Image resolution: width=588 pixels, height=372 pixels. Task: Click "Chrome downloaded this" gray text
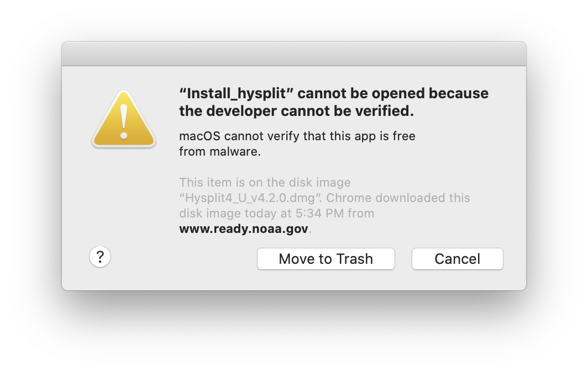click(398, 198)
